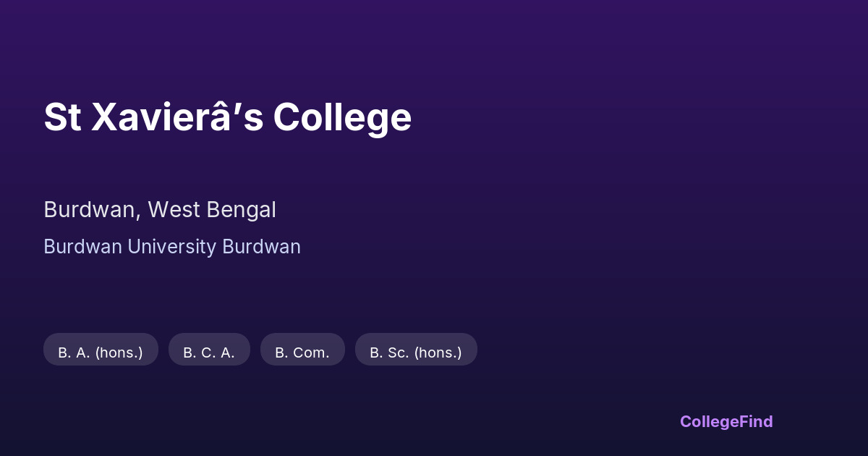Click "Burdwan," in the location line

(x=93, y=210)
